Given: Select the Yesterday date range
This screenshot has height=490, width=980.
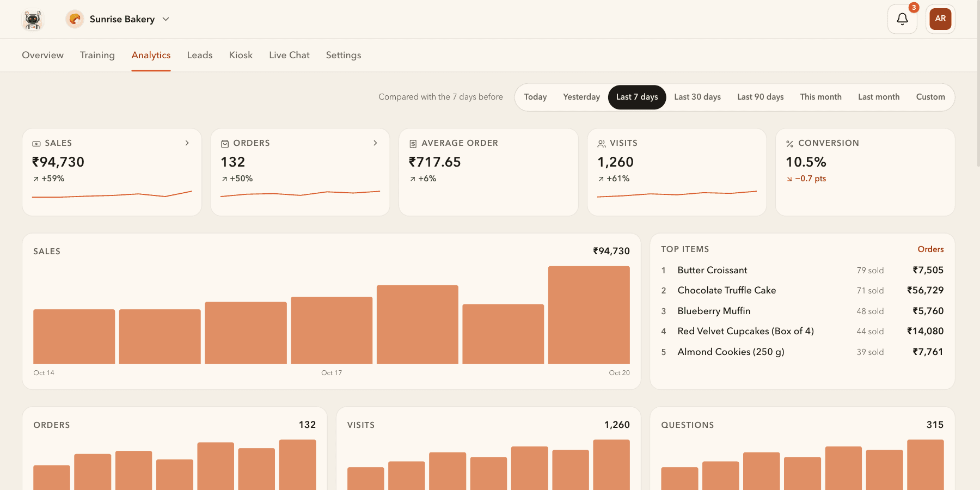Looking at the screenshot, I should pos(581,97).
